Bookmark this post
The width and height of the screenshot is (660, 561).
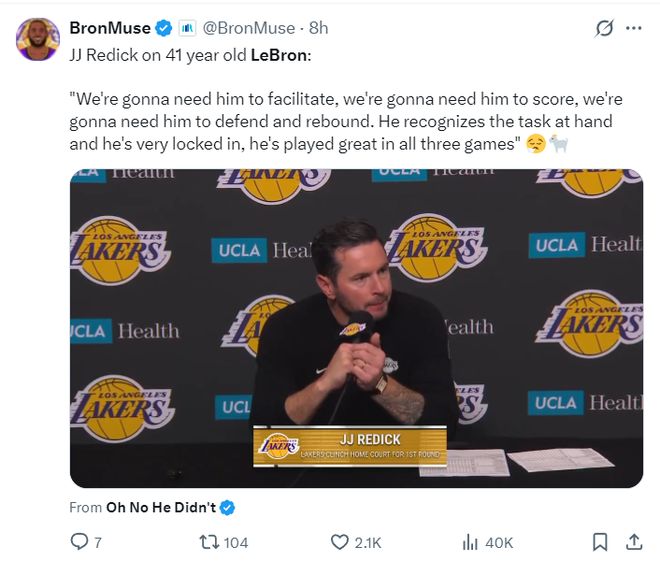point(600,542)
